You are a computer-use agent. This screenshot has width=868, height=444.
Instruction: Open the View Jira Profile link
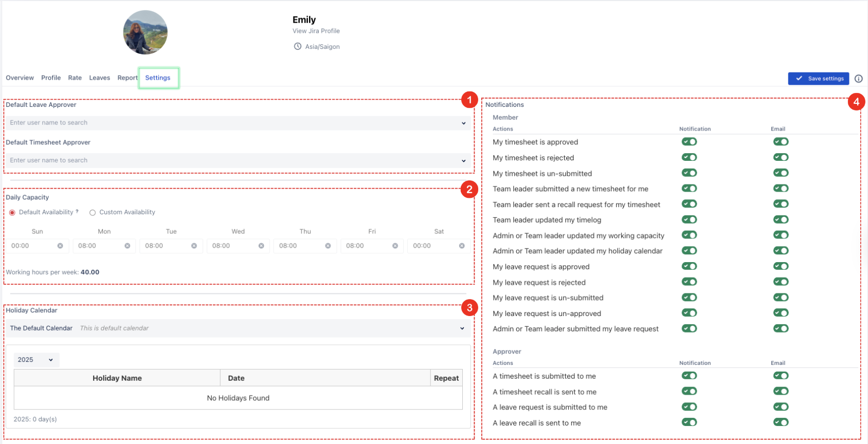(x=316, y=31)
